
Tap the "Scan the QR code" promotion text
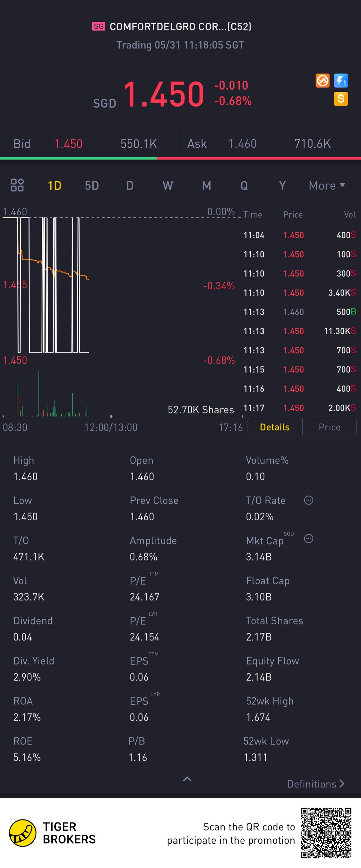(x=231, y=833)
